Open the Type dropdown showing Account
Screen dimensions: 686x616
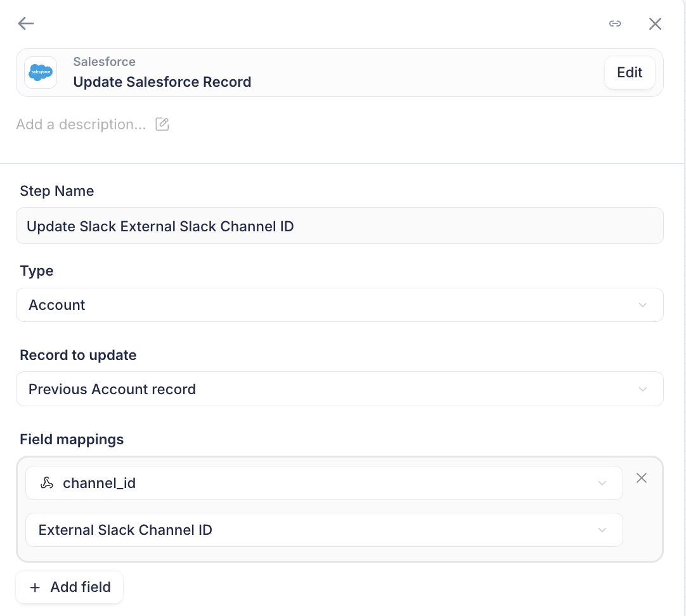pos(339,305)
